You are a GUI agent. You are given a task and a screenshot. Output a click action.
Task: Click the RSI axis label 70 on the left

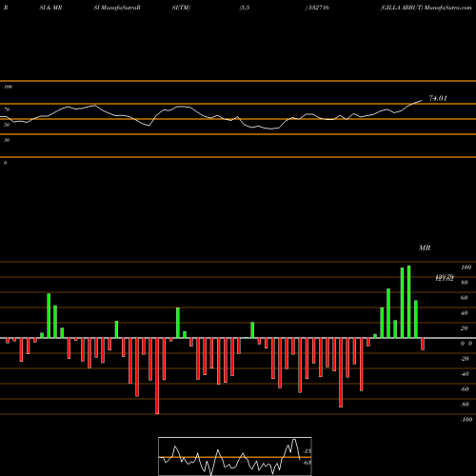(7, 109)
